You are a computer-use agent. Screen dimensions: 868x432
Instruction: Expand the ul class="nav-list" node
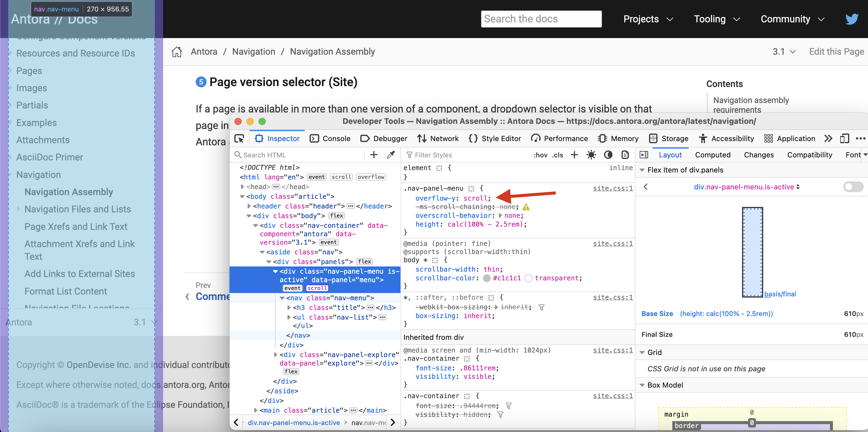click(x=289, y=318)
